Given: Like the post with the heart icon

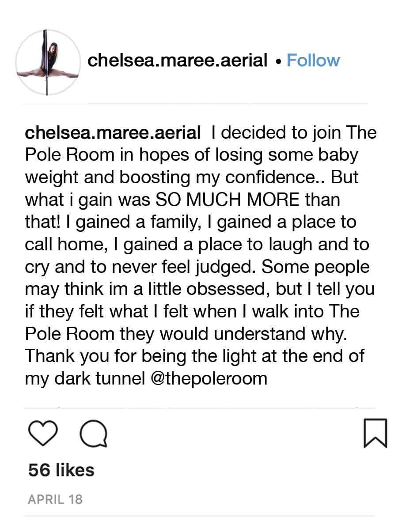Looking at the screenshot, I should pyautogui.click(x=43, y=433).
